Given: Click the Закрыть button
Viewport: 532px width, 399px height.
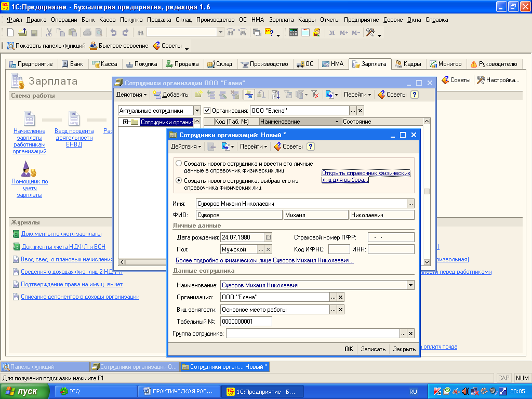Looking at the screenshot, I should [404, 349].
